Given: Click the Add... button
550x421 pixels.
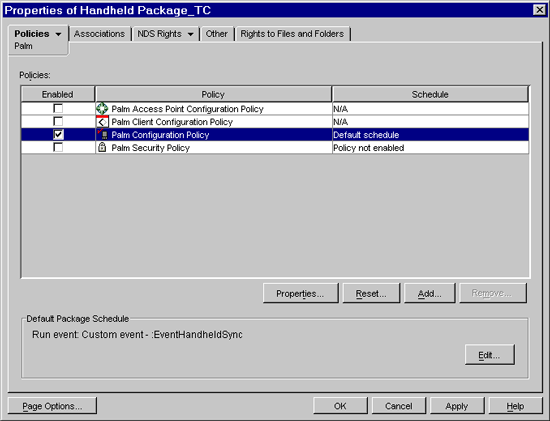Looking at the screenshot, I should pyautogui.click(x=429, y=293).
